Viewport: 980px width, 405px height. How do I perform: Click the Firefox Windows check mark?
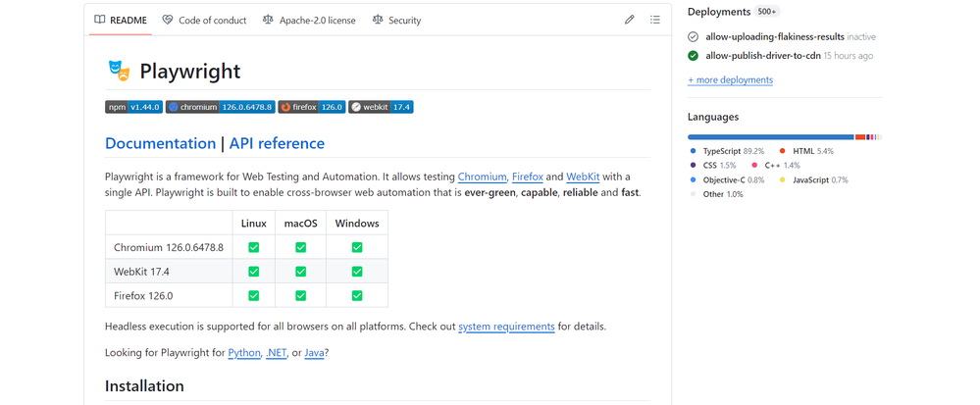click(x=357, y=295)
